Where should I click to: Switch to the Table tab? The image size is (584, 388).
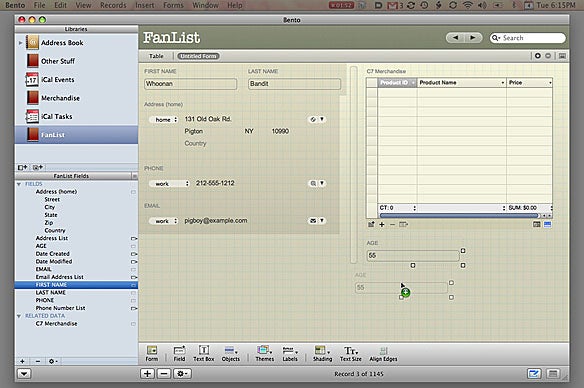(156, 56)
